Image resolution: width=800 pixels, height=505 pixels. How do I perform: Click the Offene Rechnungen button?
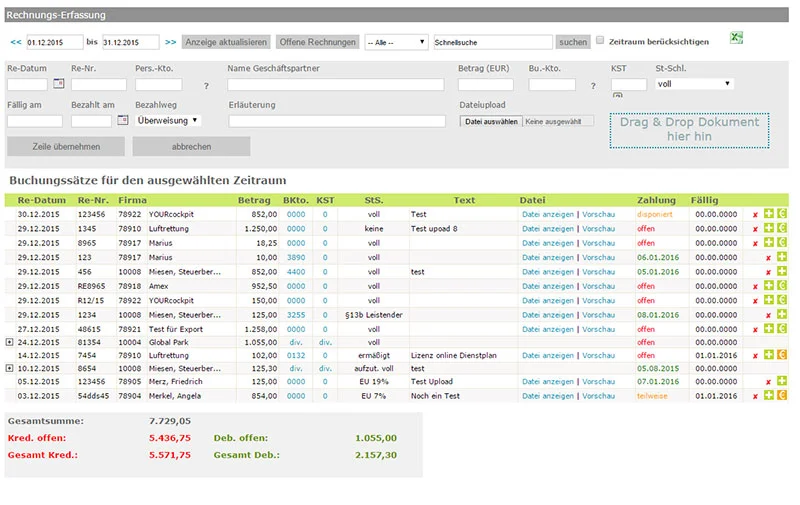click(x=317, y=42)
